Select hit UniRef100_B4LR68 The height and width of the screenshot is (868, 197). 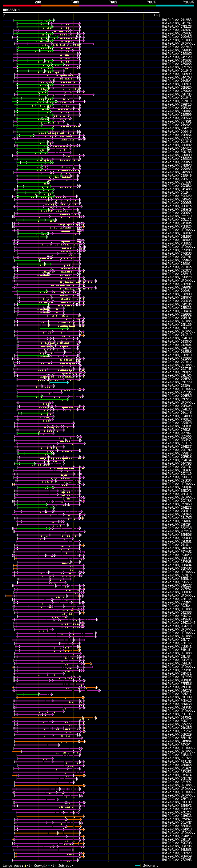click(177, 850)
